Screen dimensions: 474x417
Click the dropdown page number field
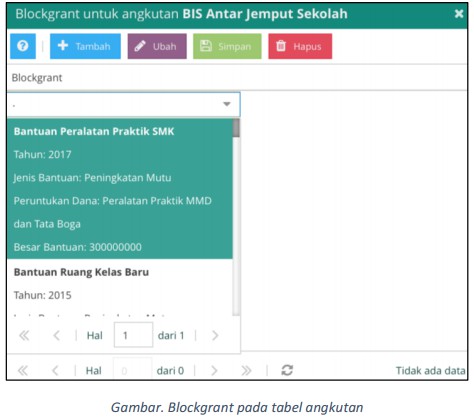tap(133, 335)
